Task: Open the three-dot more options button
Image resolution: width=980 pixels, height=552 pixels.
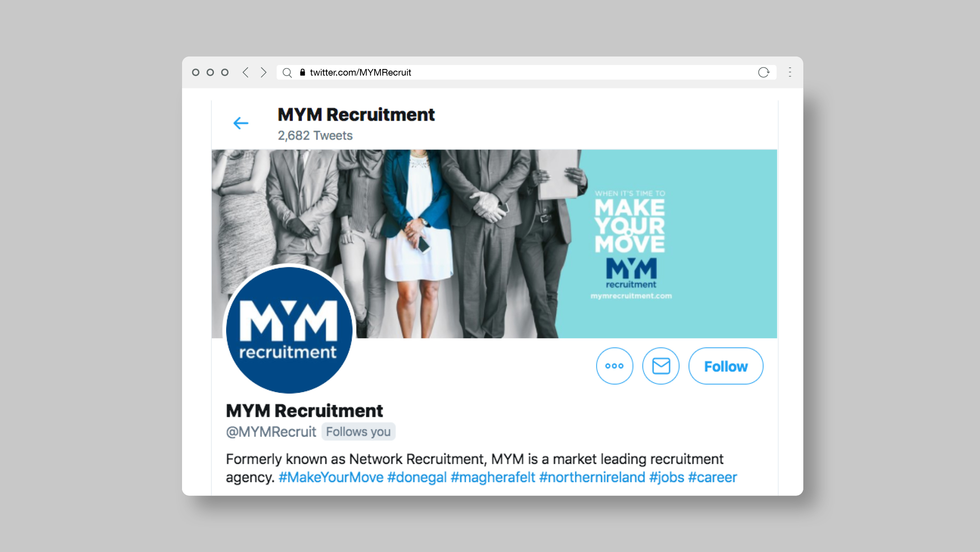Action: pos(614,366)
